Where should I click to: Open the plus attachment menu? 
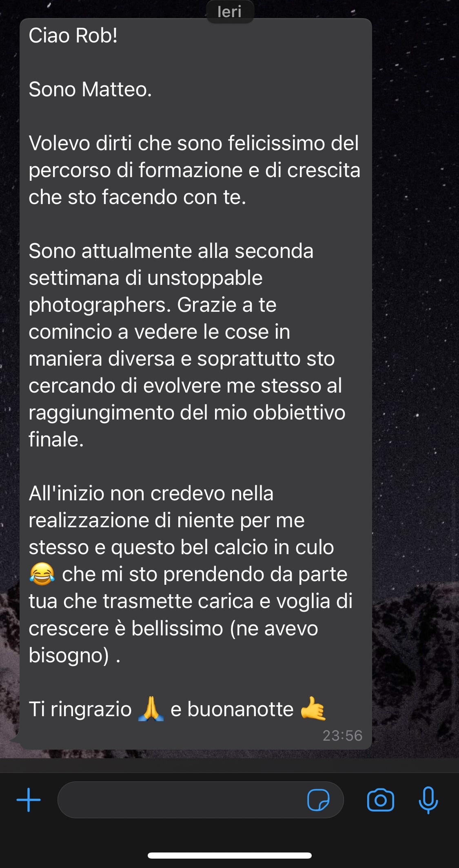point(29,800)
